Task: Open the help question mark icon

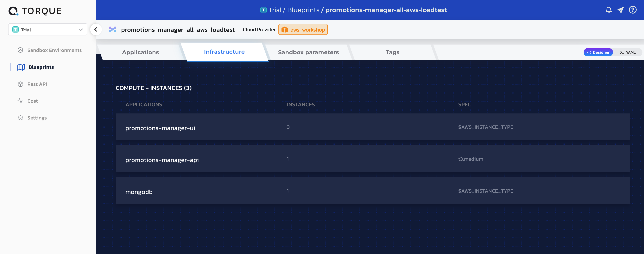Action: point(633,10)
